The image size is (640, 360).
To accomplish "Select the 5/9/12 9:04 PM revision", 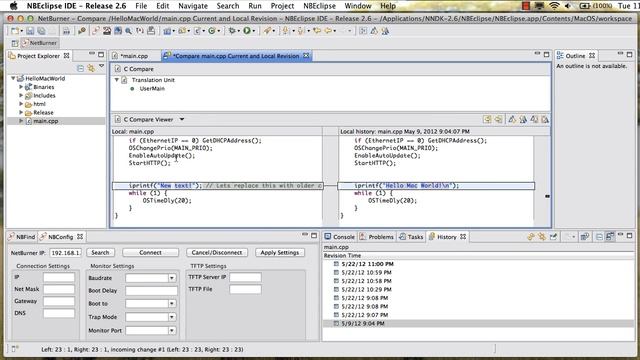I will 478,323.
